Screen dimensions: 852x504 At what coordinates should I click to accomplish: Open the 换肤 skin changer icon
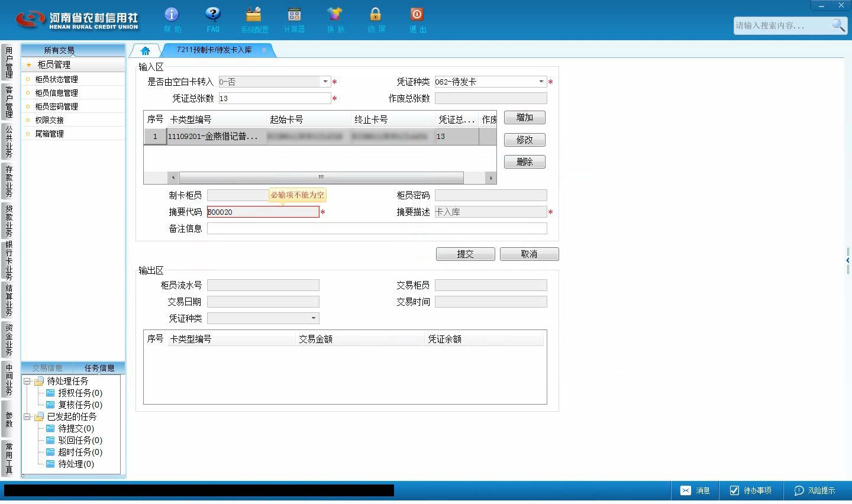point(335,20)
